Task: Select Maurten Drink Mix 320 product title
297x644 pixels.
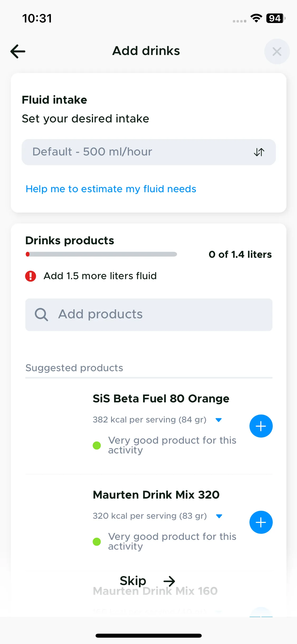Action: pos(156,495)
